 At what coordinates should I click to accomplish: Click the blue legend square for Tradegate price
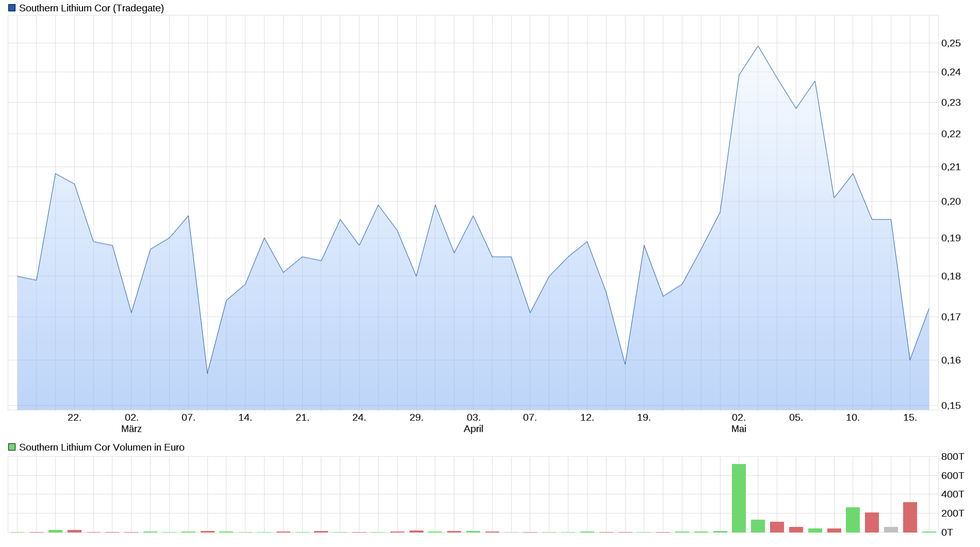(x=12, y=8)
